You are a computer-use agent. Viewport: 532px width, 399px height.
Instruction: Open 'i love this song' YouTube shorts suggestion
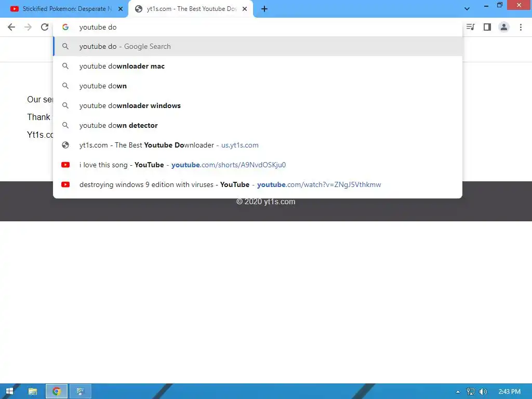tap(258, 165)
